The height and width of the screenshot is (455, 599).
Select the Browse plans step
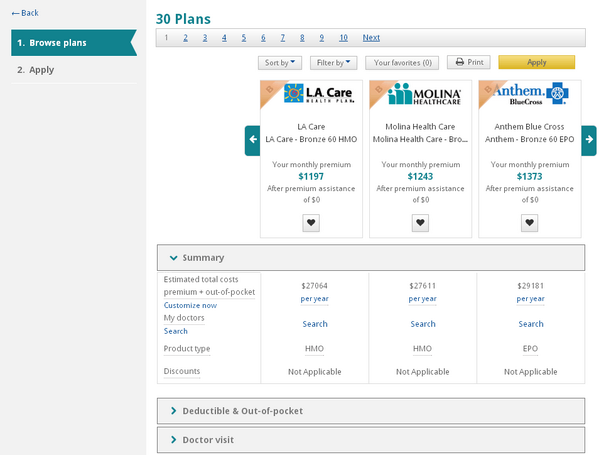click(74, 43)
